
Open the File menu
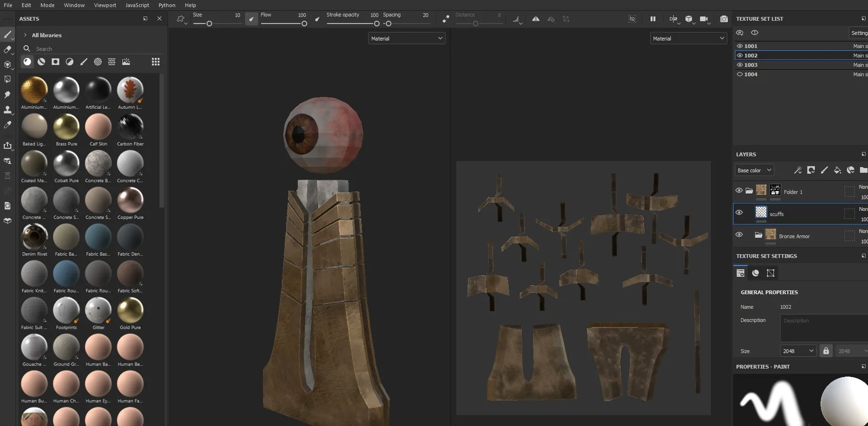pos(8,5)
